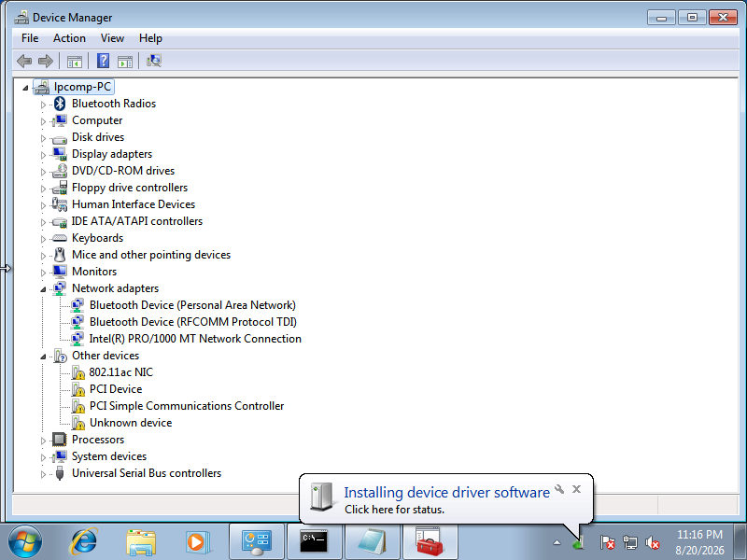Dismiss the driver install balloon
This screenshot has height=560, width=747.
tap(576, 489)
